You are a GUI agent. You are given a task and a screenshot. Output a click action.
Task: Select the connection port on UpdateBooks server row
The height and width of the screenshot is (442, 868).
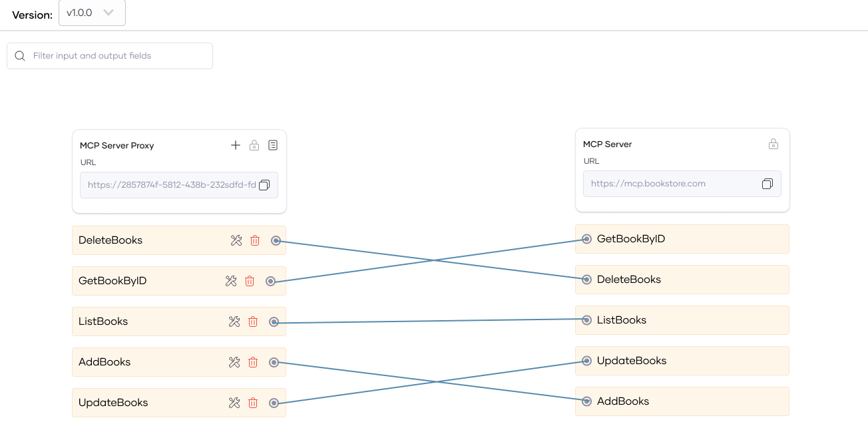point(586,360)
